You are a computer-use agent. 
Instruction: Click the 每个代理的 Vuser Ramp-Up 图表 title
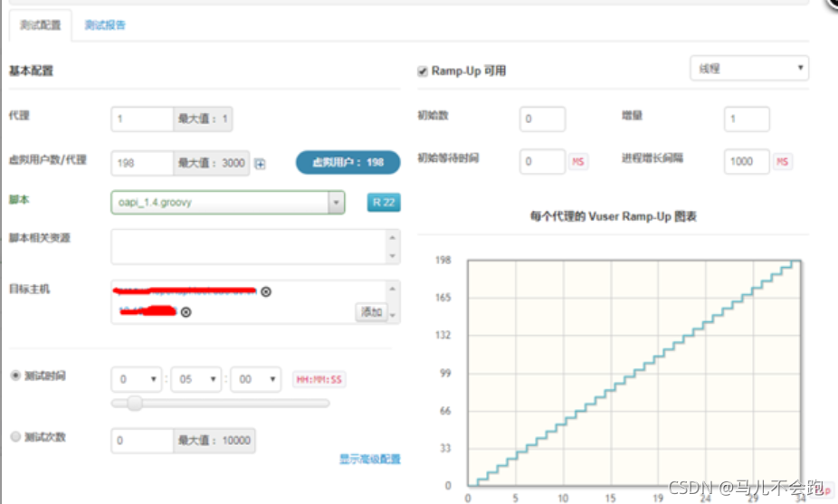(613, 216)
